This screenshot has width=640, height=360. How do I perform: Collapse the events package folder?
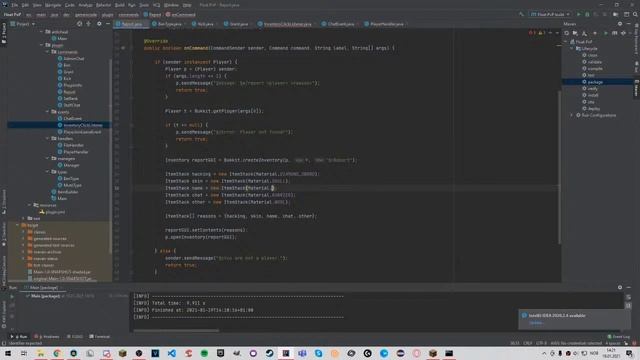(x=48, y=112)
